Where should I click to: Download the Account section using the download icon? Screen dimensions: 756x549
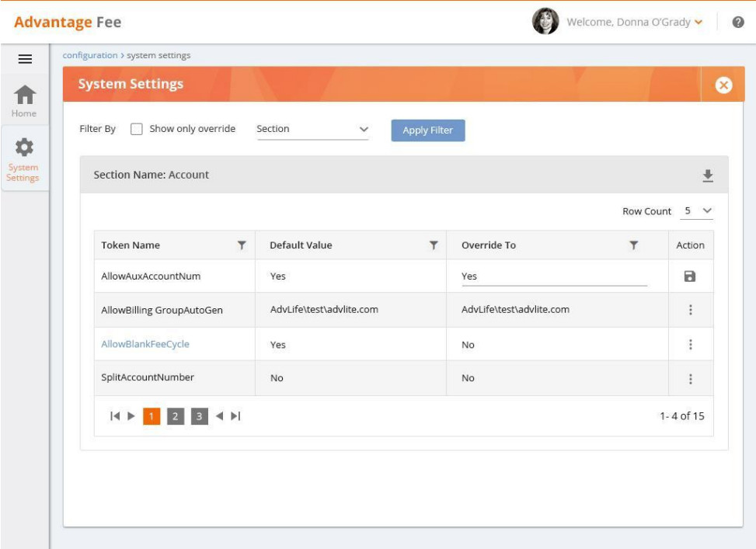click(x=707, y=175)
